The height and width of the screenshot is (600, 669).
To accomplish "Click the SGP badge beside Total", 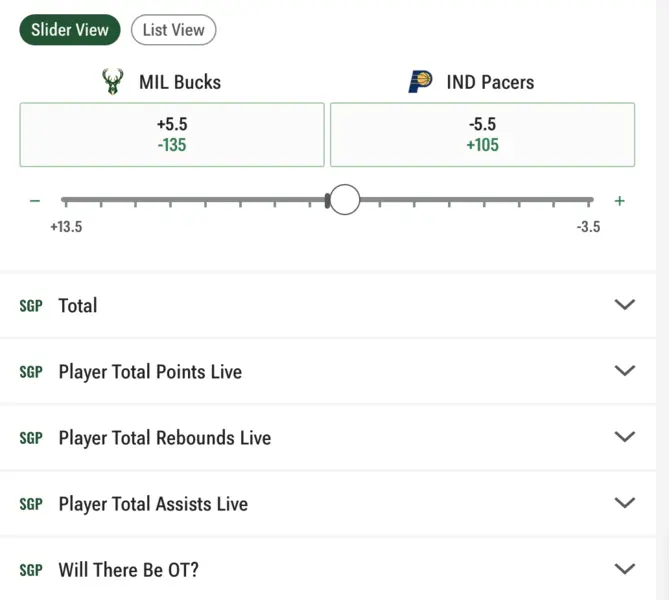I will pyautogui.click(x=31, y=306).
